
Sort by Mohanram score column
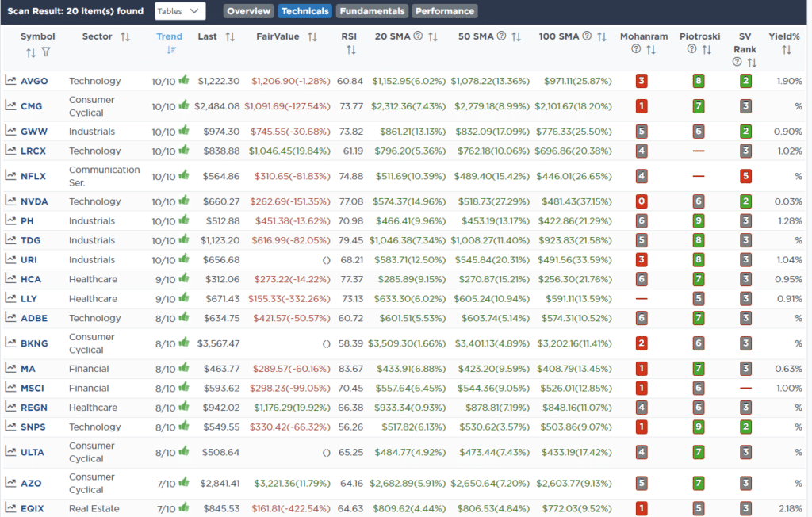[651, 50]
